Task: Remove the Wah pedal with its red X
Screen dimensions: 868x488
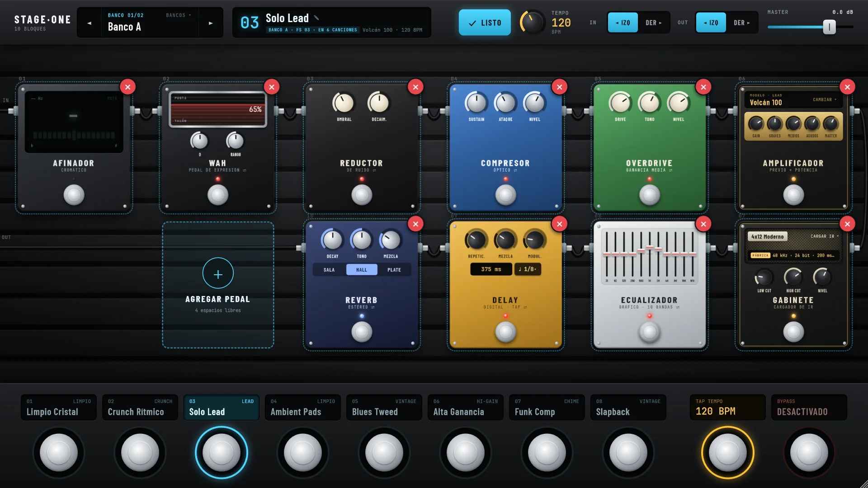Action: pyautogui.click(x=272, y=87)
